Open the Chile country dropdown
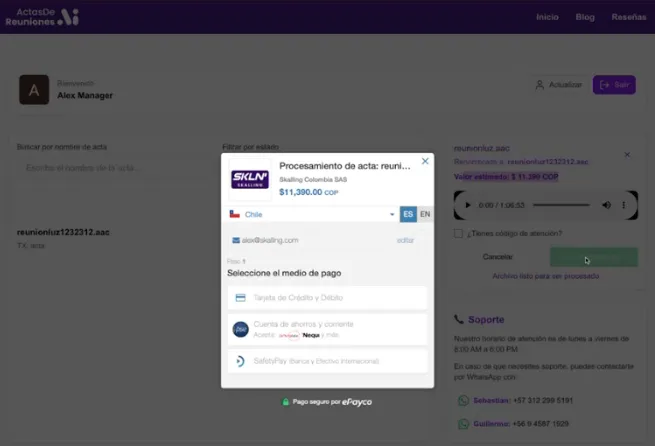655x446 pixels. [312, 214]
